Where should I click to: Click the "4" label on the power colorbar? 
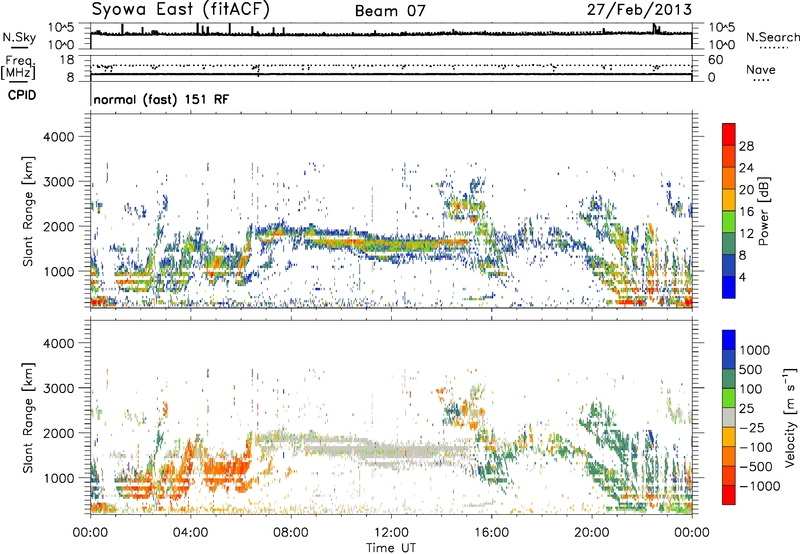pos(743,277)
